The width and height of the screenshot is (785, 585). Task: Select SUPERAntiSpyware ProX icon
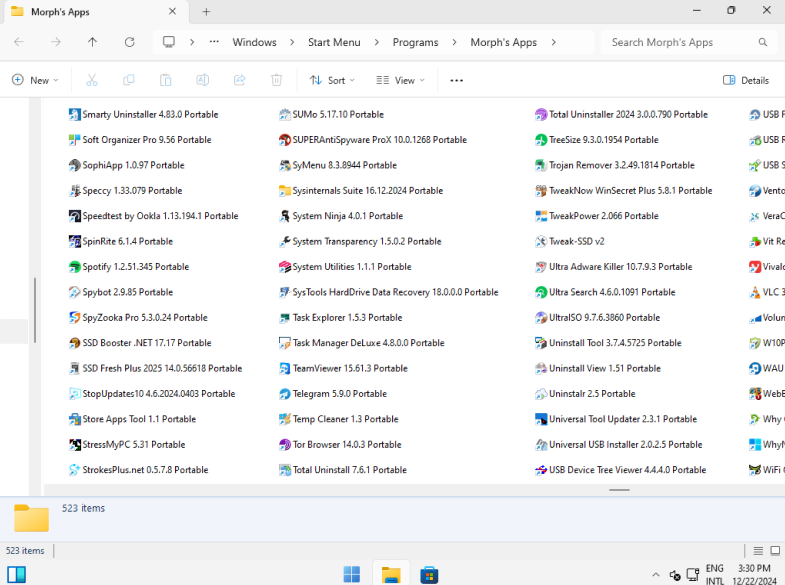pos(285,140)
